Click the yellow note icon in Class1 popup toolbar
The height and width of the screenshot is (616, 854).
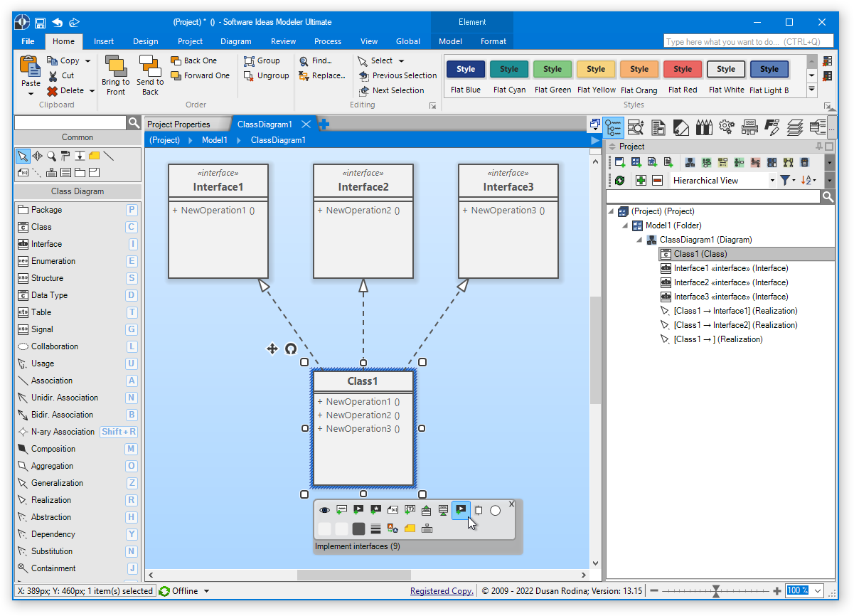click(410, 529)
